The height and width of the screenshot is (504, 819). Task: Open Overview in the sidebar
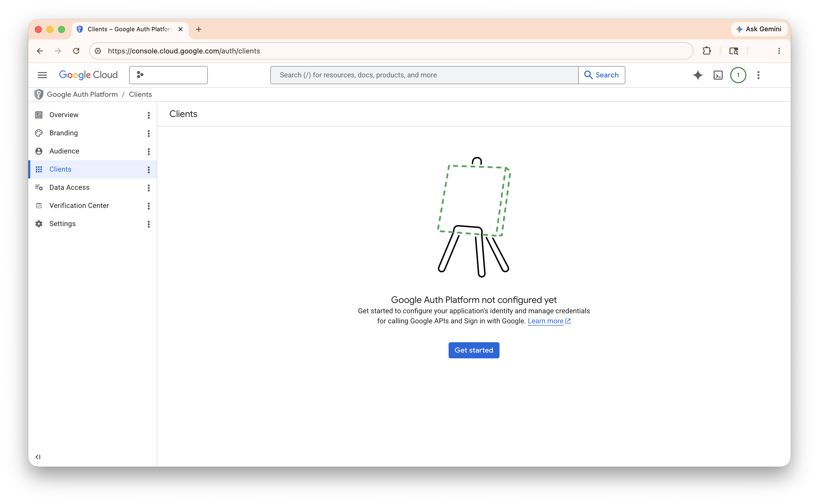(92, 115)
